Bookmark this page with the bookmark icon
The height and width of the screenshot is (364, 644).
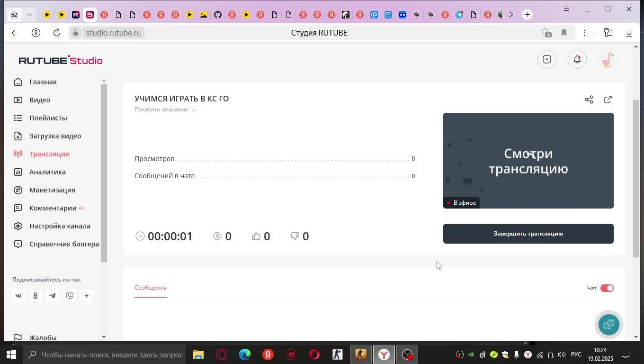[563, 33]
